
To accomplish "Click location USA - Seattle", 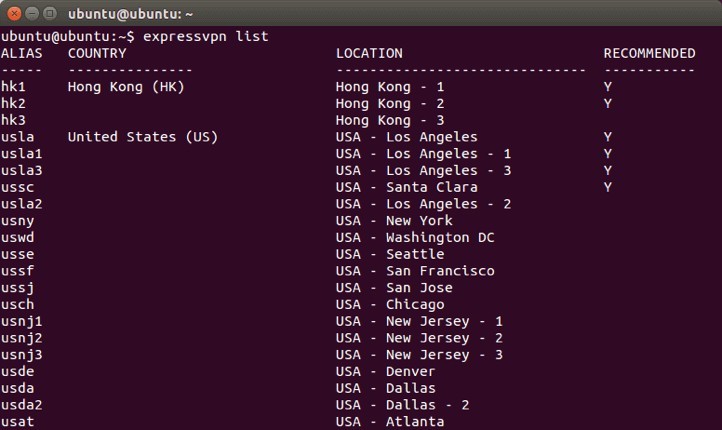I will click(x=390, y=254).
